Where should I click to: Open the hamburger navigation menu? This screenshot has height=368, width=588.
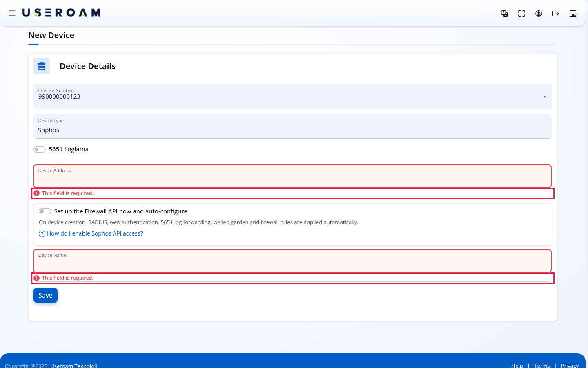coord(12,13)
